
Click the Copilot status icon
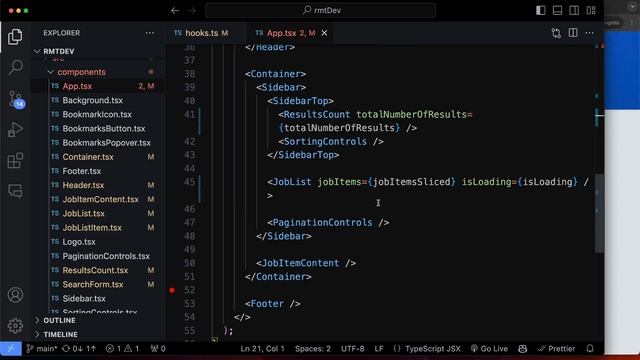pyautogui.click(x=522, y=349)
